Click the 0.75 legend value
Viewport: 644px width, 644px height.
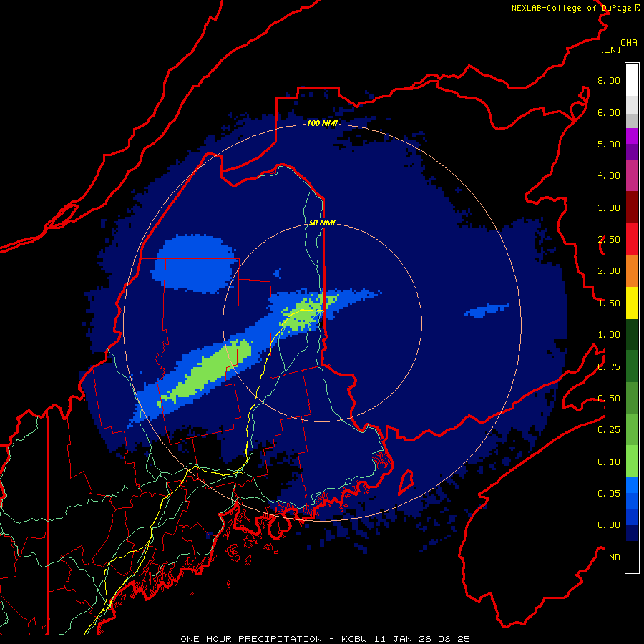tap(609, 367)
